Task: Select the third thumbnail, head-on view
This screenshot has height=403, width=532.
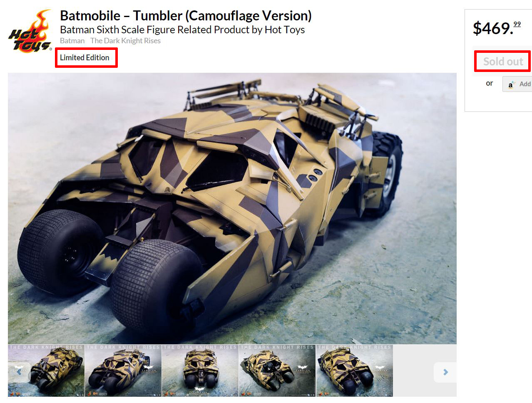Action: click(x=200, y=371)
